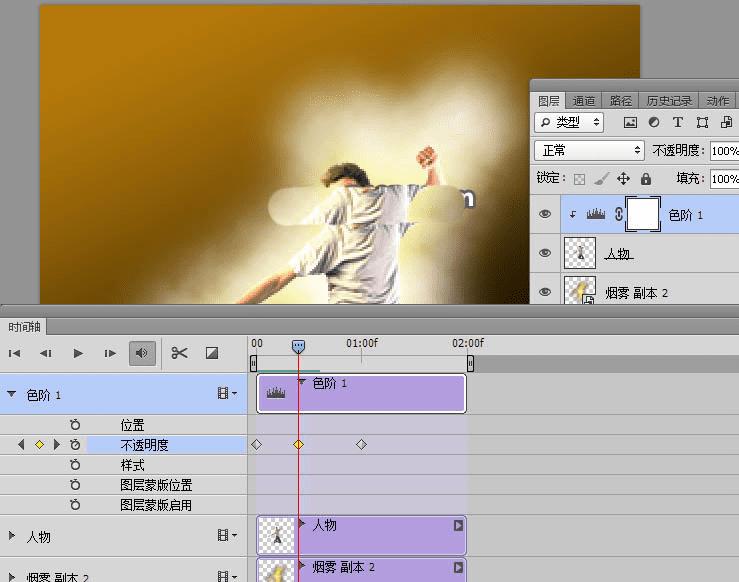
Task: Select 色阶 1 layer mask thumbnail
Action: point(643,214)
